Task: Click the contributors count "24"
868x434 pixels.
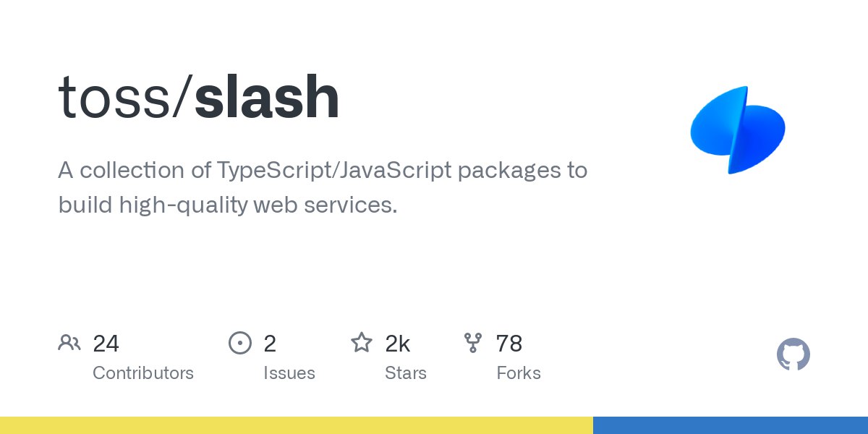Action: 106,344
